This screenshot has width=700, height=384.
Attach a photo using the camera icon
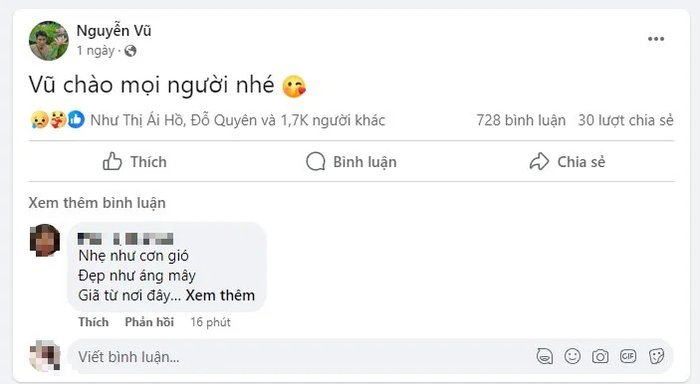600,356
